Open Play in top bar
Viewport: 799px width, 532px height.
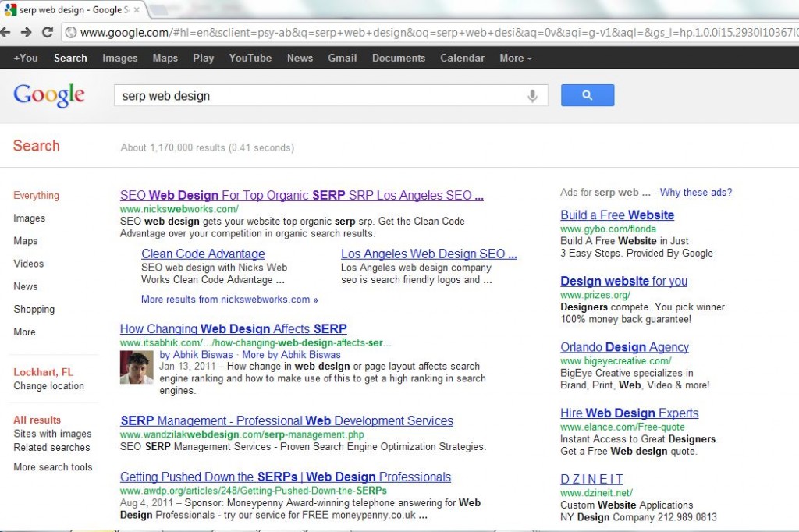(204, 58)
